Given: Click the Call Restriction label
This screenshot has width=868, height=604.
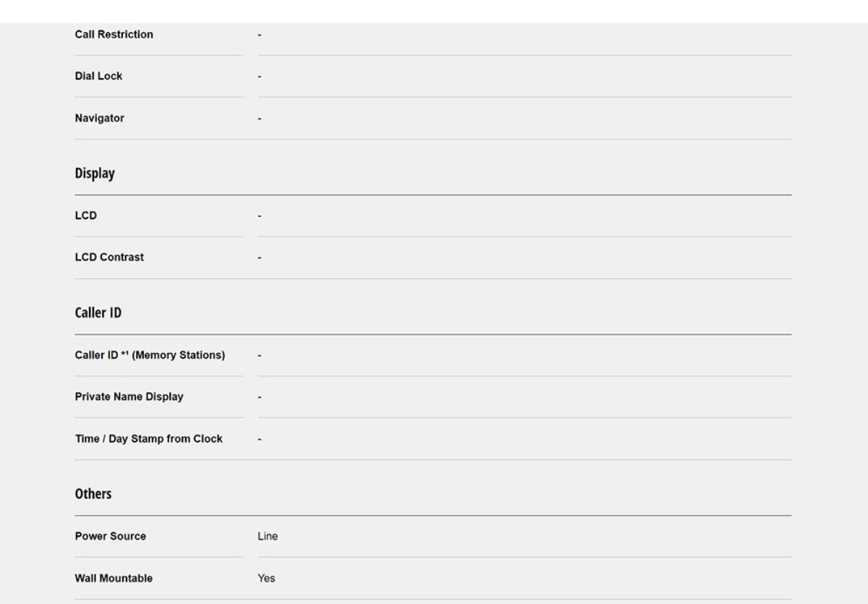Looking at the screenshot, I should click(x=114, y=35).
